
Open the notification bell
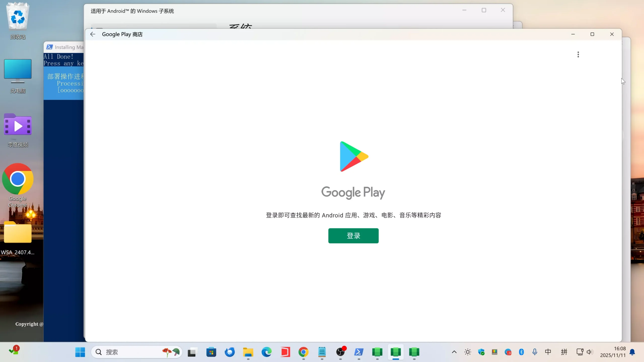632,352
